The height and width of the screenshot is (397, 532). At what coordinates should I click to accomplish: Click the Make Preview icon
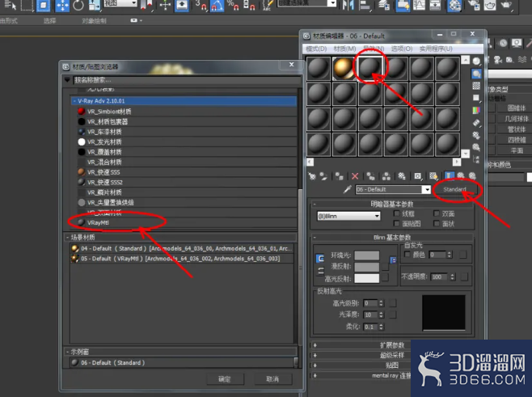pyautogui.click(x=476, y=122)
